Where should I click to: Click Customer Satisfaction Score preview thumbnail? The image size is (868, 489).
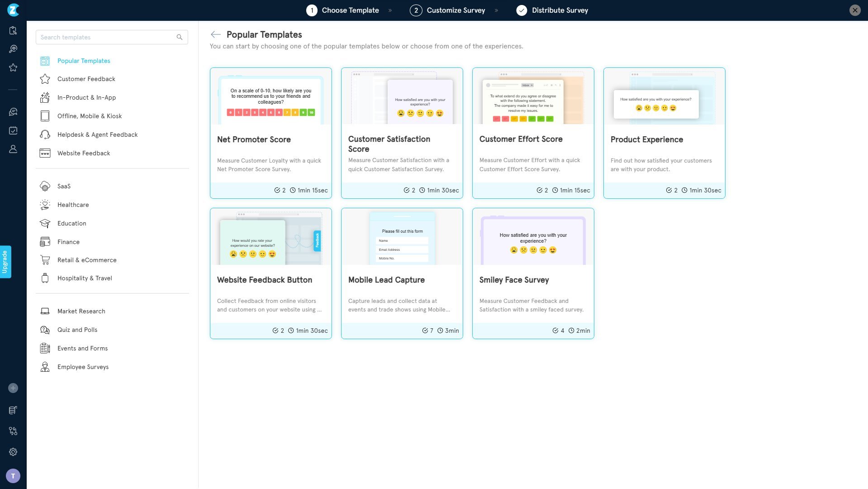coord(402,96)
